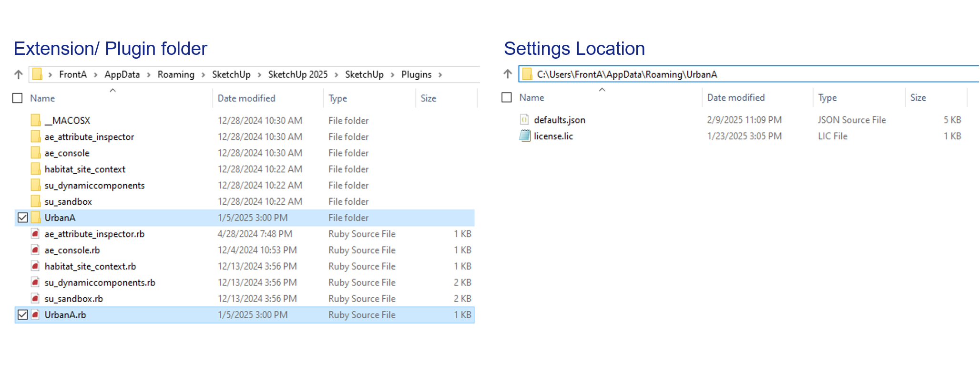Select the ae_console.rb file name
The image size is (980, 387).
coord(72,250)
